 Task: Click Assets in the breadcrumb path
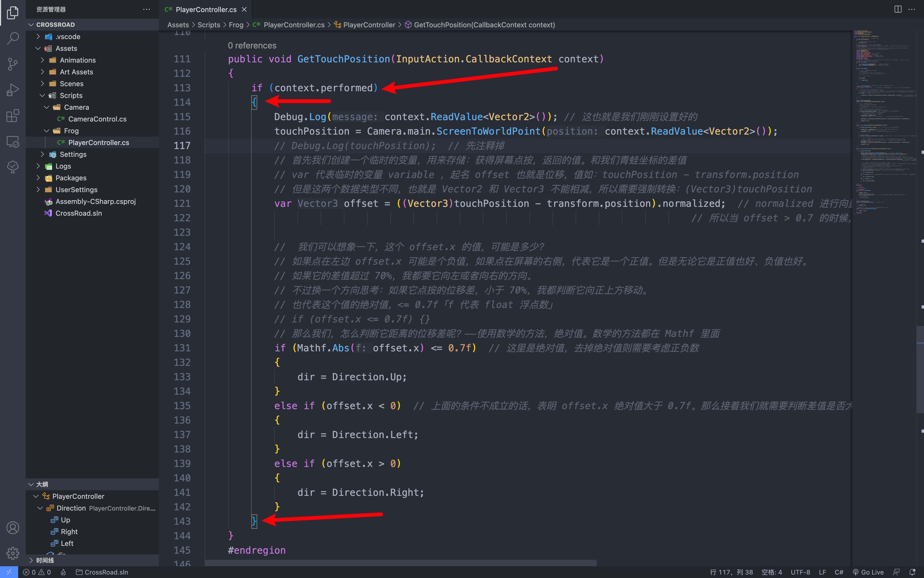pyautogui.click(x=178, y=25)
